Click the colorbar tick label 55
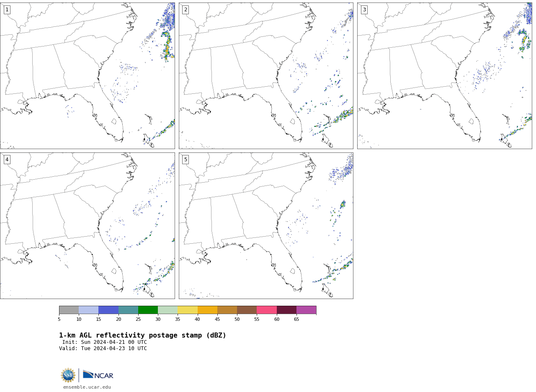This screenshot has height=392, width=536. [257, 320]
